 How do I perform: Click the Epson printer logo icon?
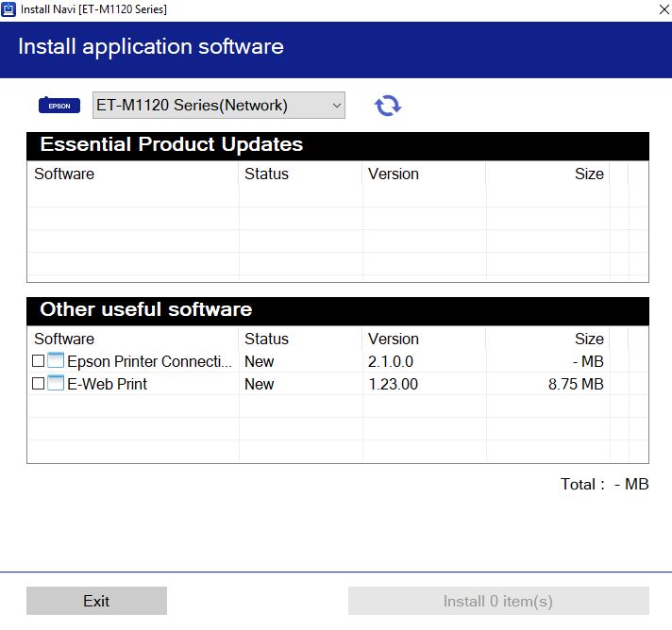coord(59,105)
